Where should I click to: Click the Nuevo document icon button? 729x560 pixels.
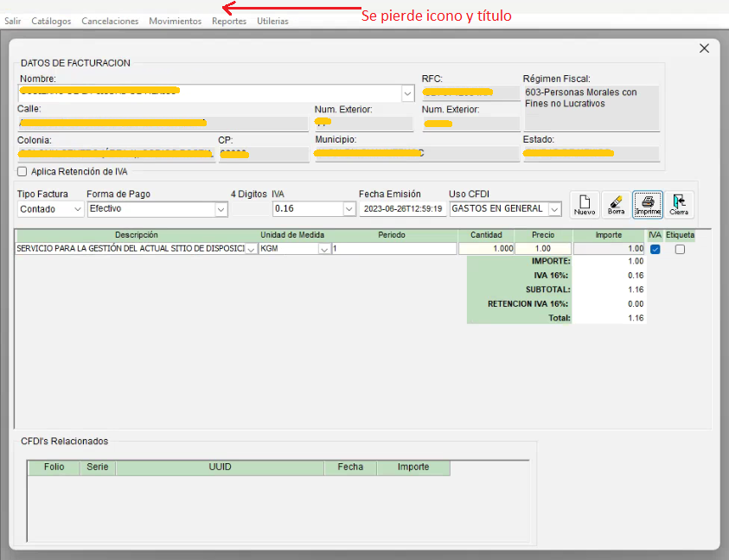pos(585,205)
